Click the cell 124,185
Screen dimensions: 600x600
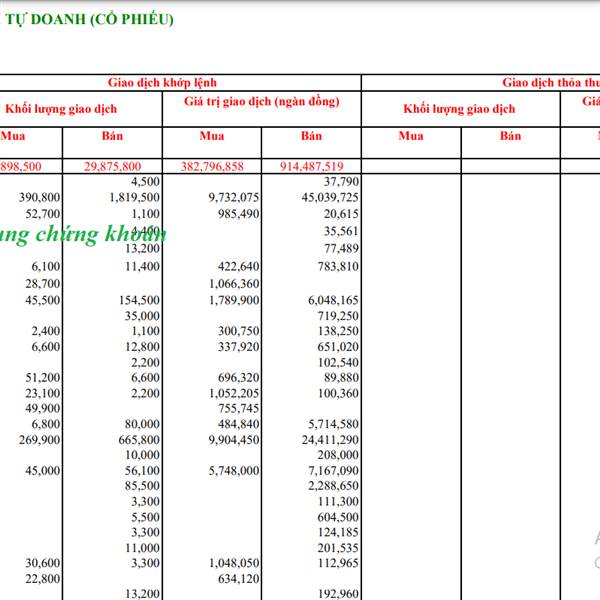(338, 533)
